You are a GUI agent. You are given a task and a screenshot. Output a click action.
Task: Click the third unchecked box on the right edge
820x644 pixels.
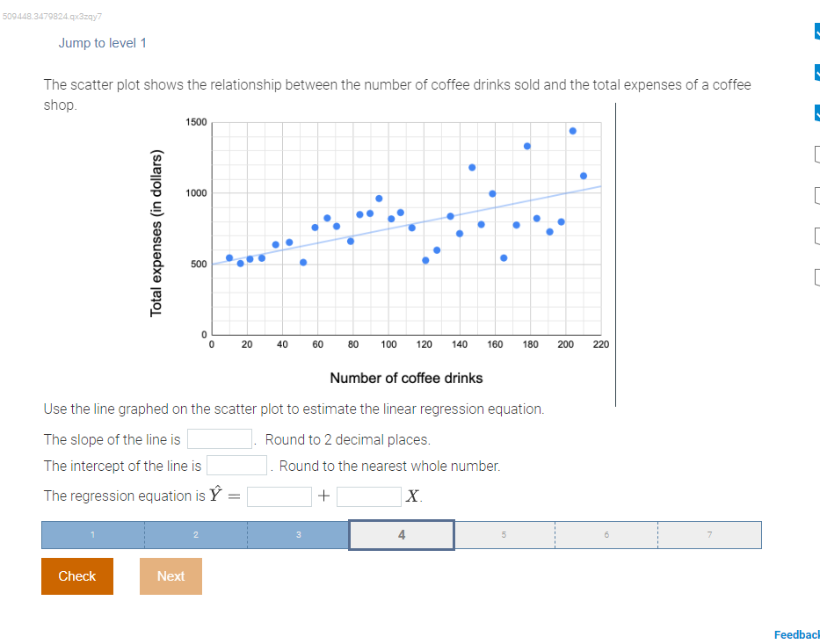pyautogui.click(x=816, y=235)
